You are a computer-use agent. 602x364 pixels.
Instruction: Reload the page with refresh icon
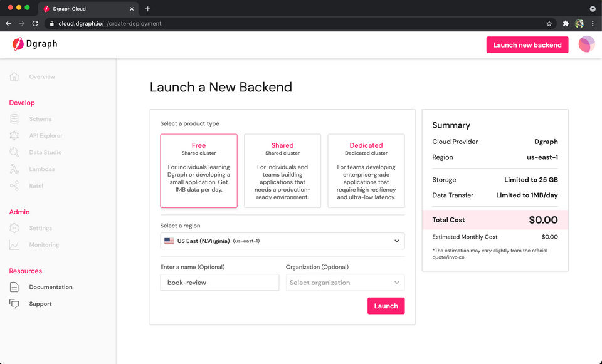35,23
